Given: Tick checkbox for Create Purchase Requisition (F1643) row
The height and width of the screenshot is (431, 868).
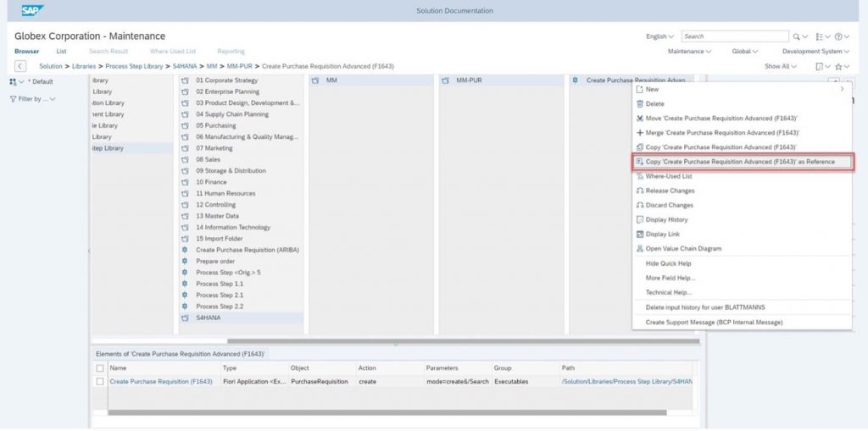Looking at the screenshot, I should pos(100,381).
